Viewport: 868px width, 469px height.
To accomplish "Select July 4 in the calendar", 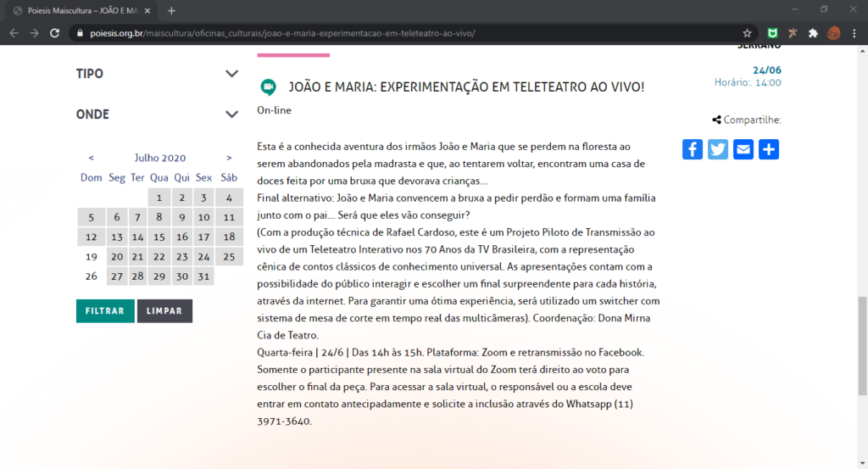I will click(229, 198).
